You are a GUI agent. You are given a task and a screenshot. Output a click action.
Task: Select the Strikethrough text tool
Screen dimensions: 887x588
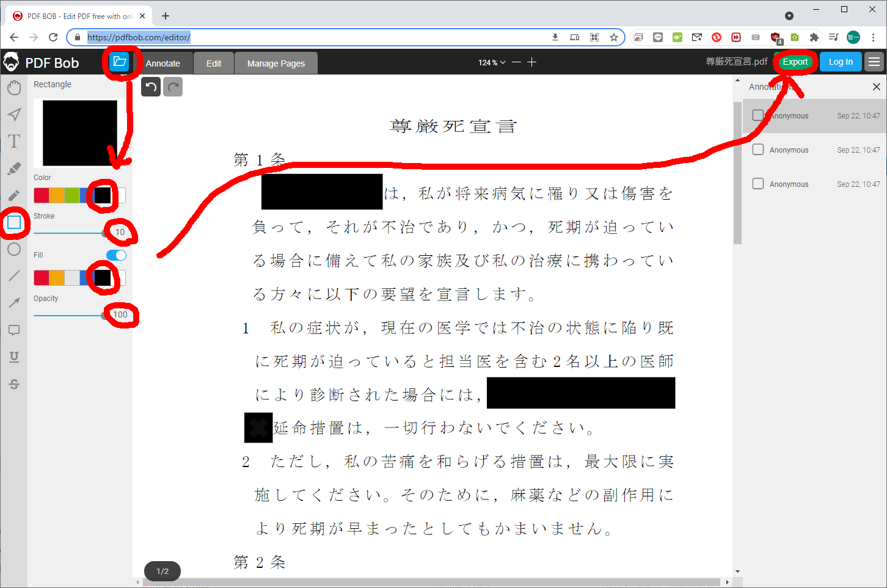tap(14, 384)
